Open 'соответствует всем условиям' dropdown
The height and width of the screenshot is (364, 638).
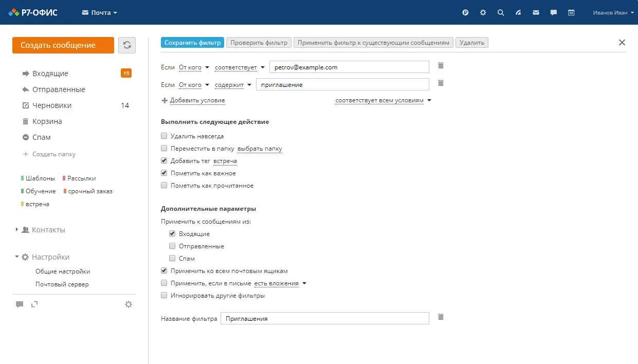382,101
